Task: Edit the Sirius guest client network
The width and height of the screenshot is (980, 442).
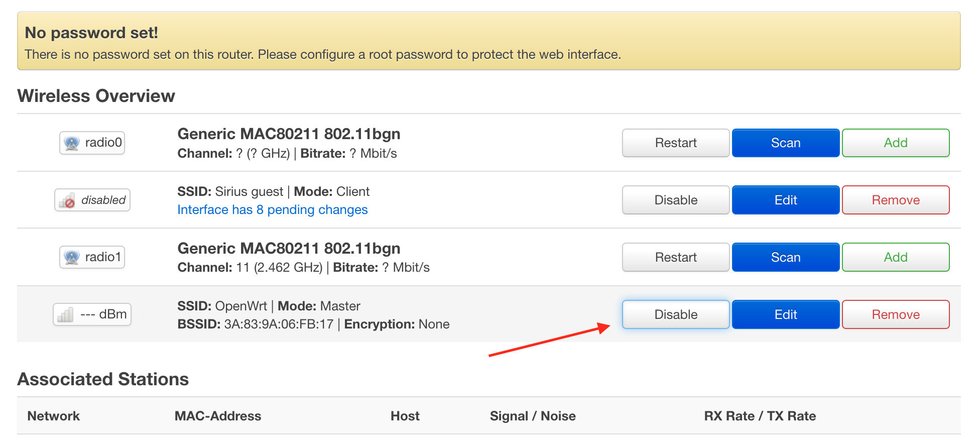Action: 786,200
